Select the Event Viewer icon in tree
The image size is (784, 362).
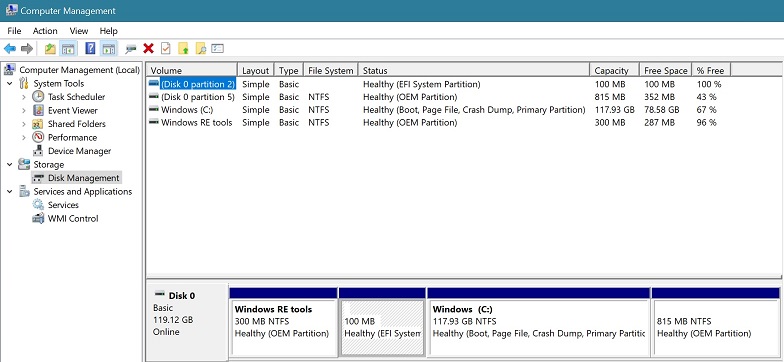(38, 110)
